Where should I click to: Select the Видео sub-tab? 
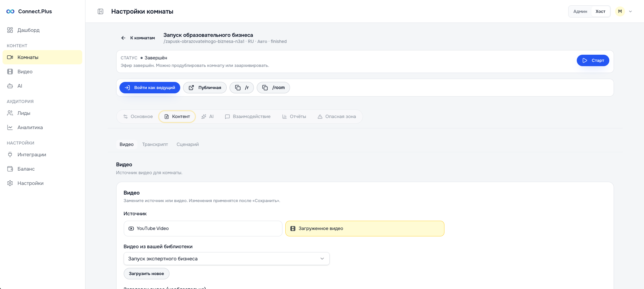point(127,144)
